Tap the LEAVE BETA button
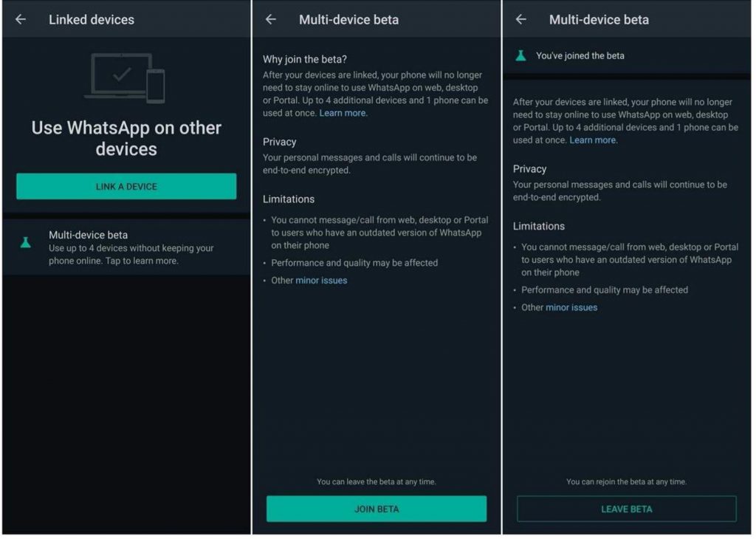 [x=627, y=509]
